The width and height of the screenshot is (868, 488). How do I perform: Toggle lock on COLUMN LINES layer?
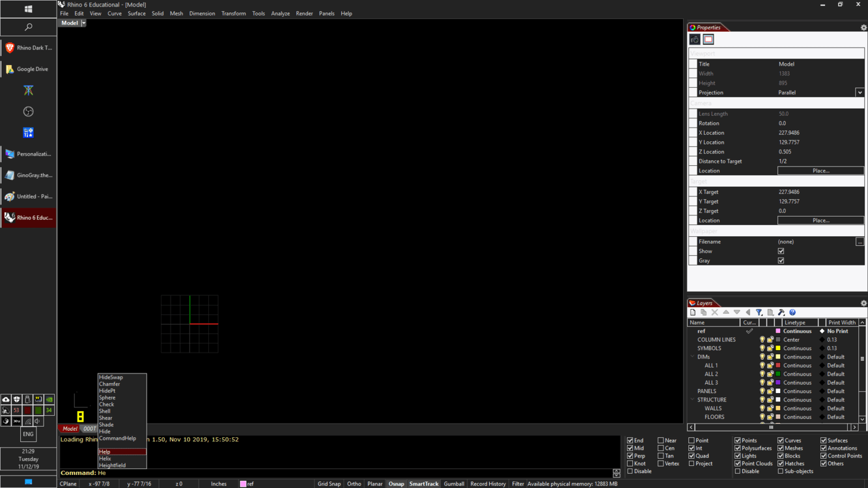point(770,340)
